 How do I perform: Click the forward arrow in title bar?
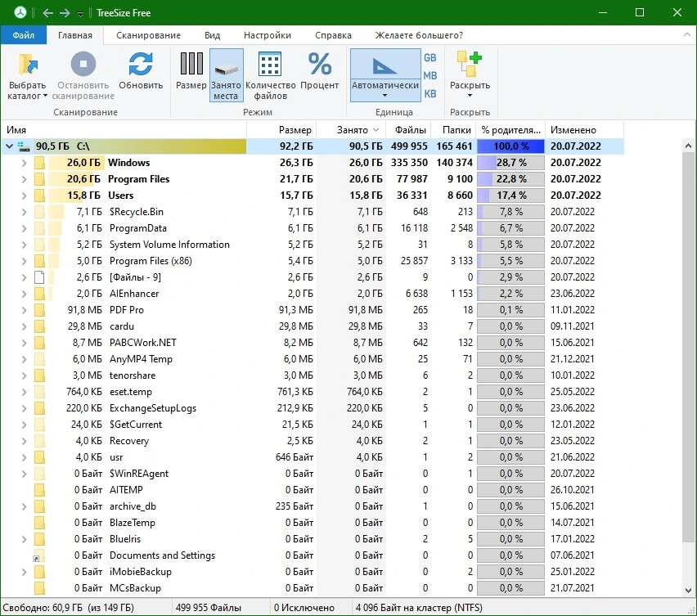tap(65, 13)
